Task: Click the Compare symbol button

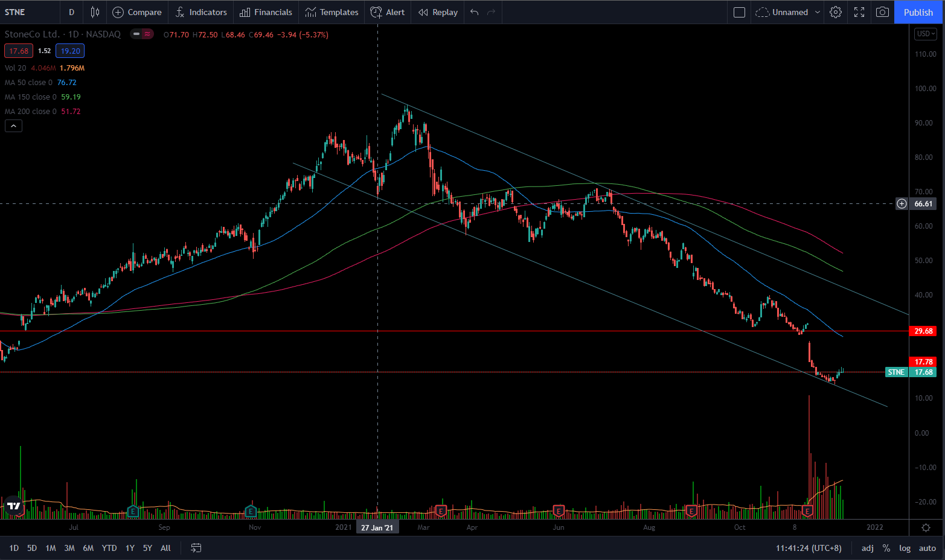Action: pyautogui.click(x=137, y=12)
